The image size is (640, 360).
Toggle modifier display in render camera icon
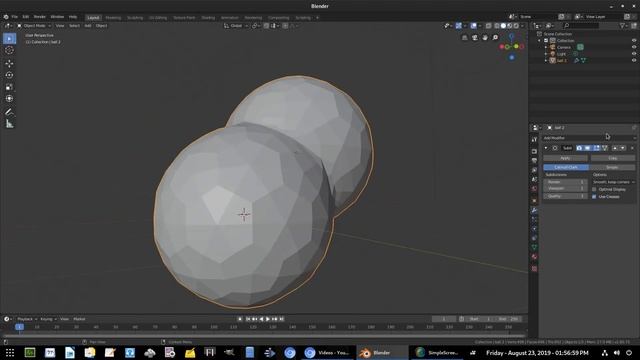[x=580, y=148]
